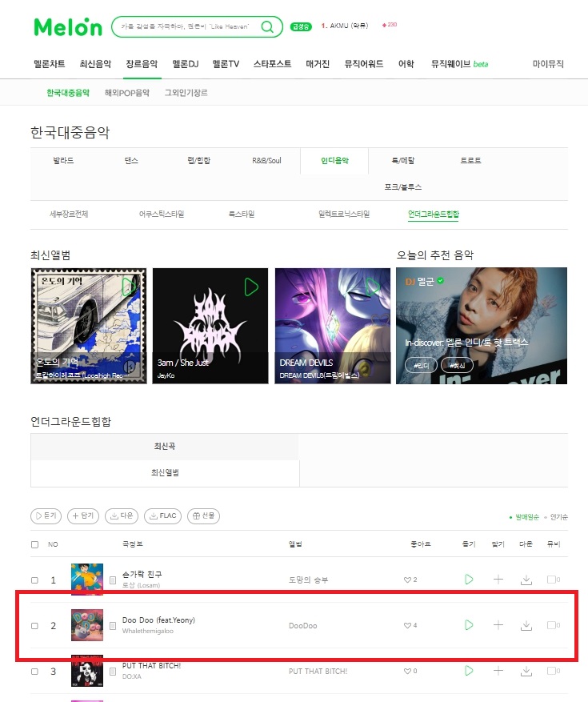The image size is (588, 702).
Task: Play the Doo Doo (feat.Yeony) track
Action: (x=469, y=625)
